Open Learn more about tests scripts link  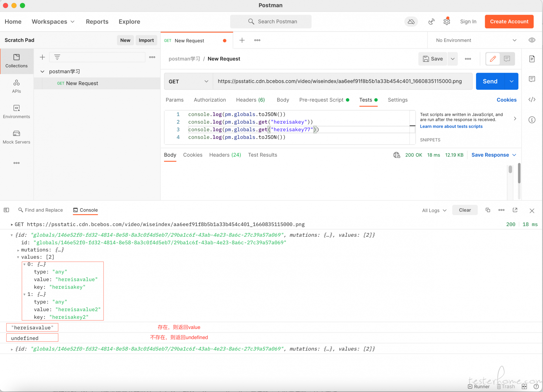(x=451, y=126)
